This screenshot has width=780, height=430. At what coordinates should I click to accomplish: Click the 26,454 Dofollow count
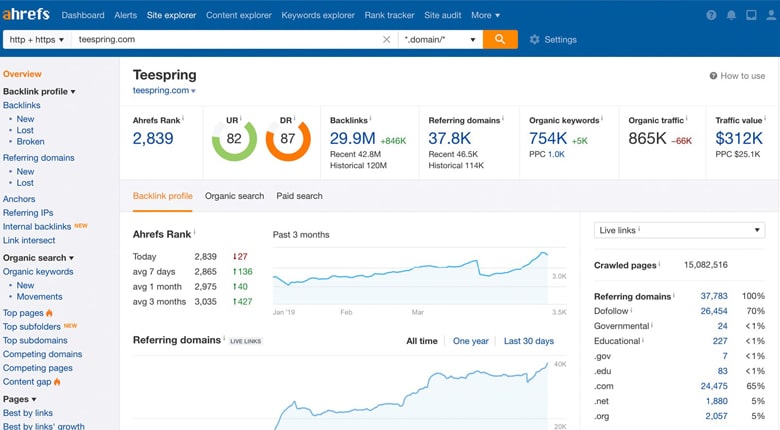(x=714, y=311)
